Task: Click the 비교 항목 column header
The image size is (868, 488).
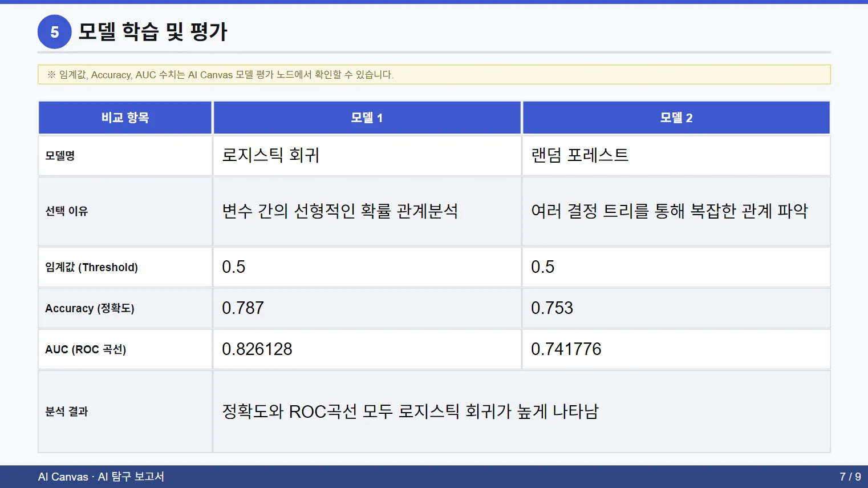Action: (x=125, y=118)
